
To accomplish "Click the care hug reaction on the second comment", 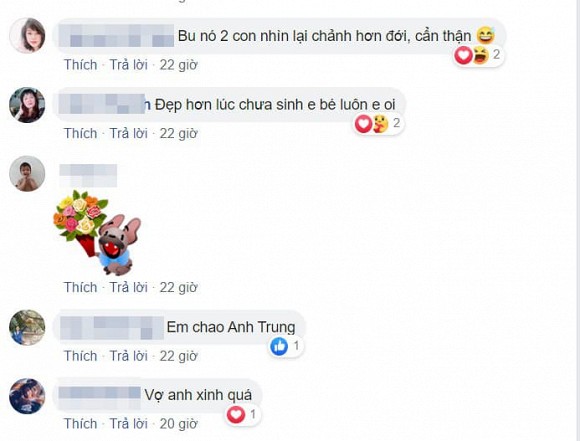I will click(x=380, y=124).
